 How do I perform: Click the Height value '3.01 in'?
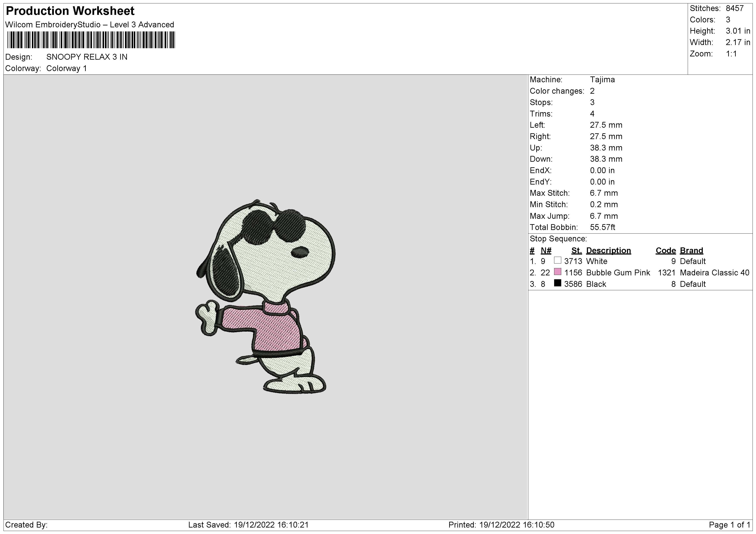click(x=738, y=31)
